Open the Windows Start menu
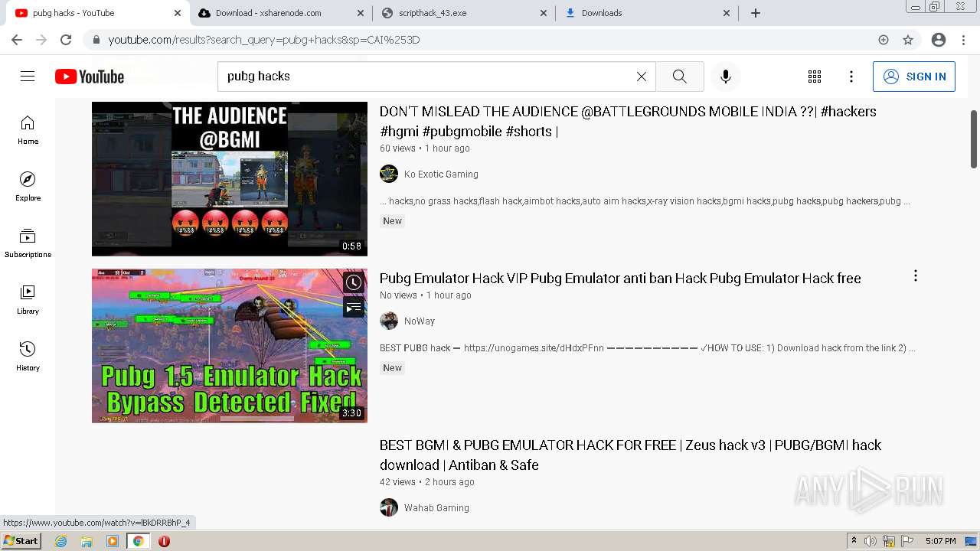 click(21, 541)
